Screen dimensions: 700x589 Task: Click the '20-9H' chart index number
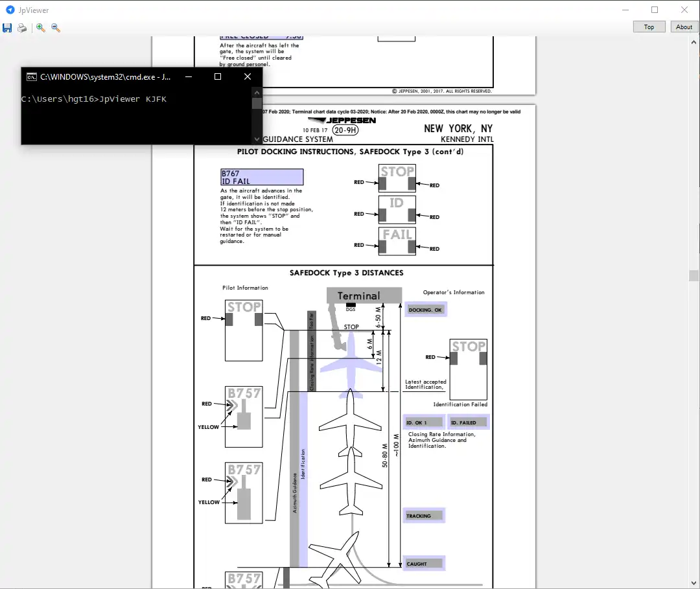click(x=345, y=130)
